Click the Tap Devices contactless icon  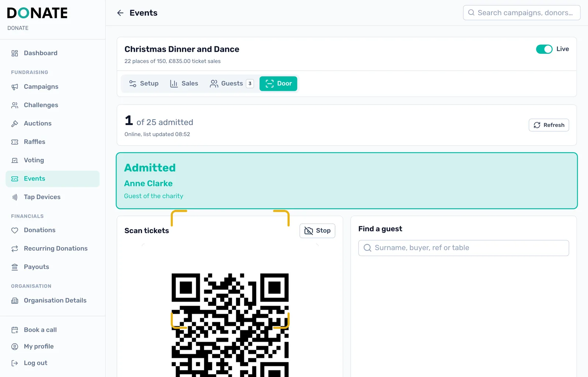click(15, 197)
